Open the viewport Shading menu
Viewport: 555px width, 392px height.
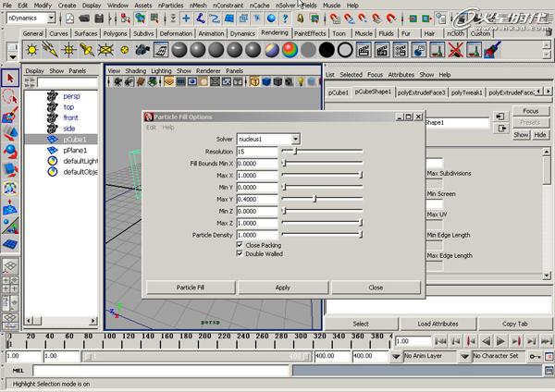[135, 71]
